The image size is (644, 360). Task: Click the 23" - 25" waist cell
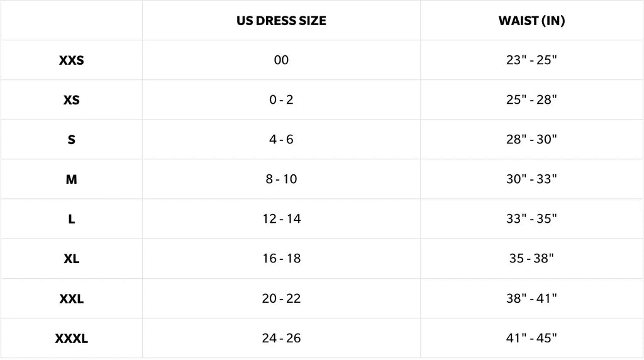tap(531, 60)
